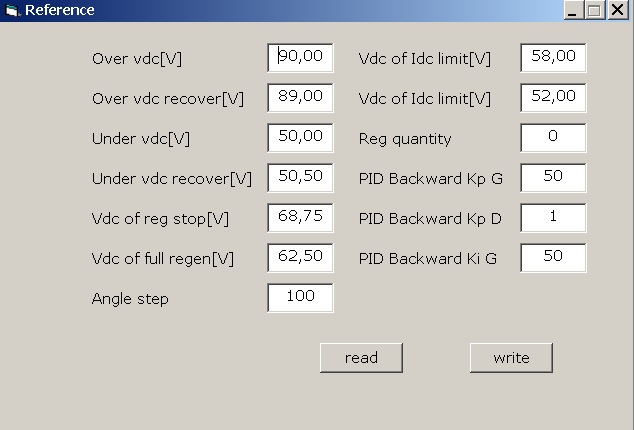The image size is (634, 430).
Task: Click the Vdc of Idc limit field showing 52,00
Action: click(x=553, y=97)
